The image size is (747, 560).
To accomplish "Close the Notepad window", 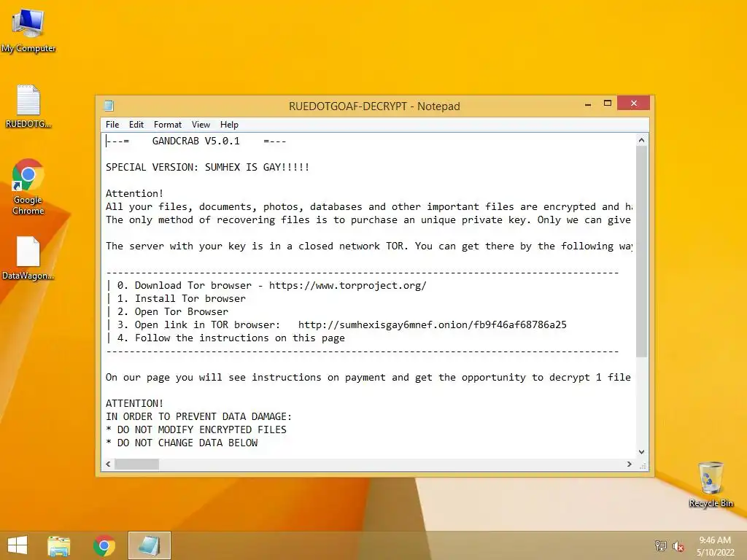I will coord(634,104).
